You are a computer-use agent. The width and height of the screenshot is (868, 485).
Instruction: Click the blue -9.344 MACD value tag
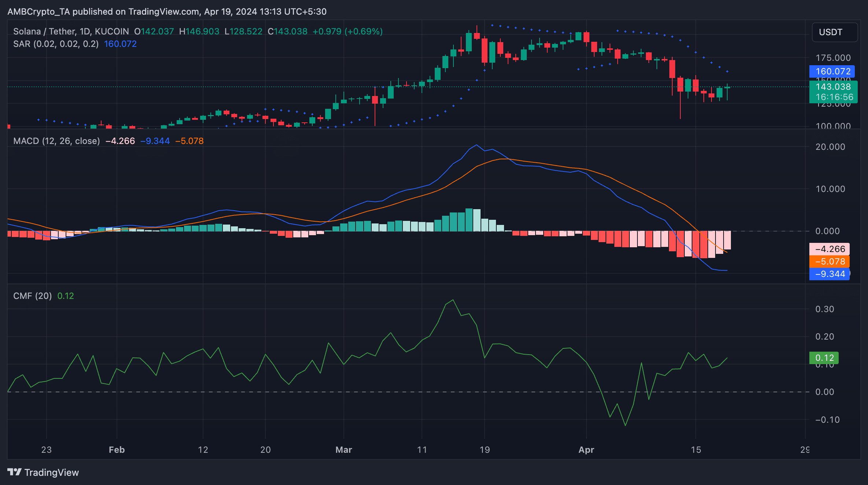[830, 274]
